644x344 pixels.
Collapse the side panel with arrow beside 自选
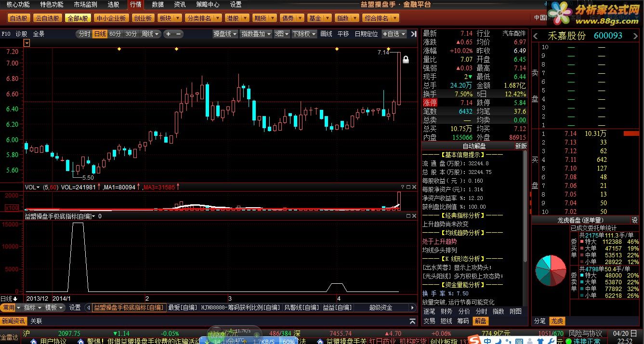[x=413, y=34]
